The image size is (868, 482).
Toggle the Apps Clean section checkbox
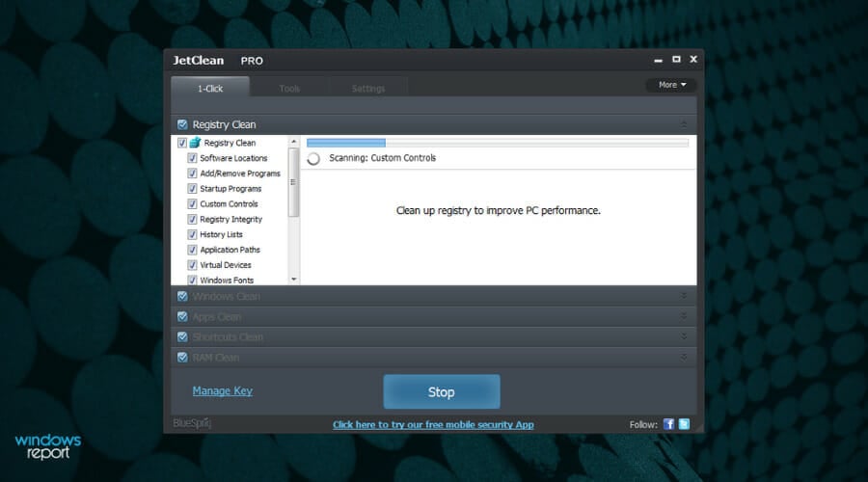(x=182, y=316)
